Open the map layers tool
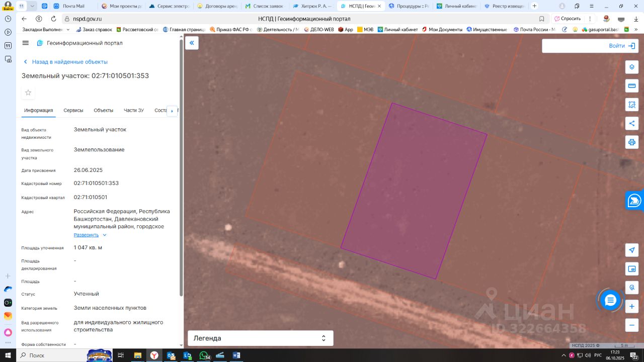The width and height of the screenshot is (644, 362). click(632, 67)
